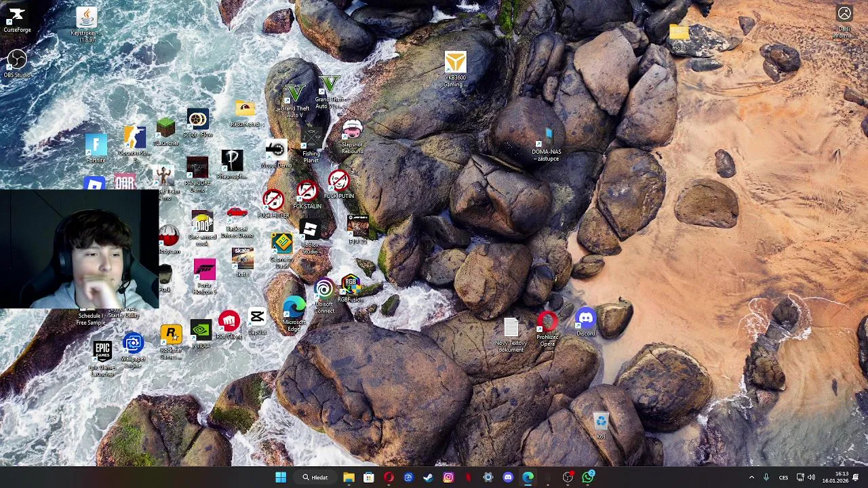Viewport: 868px width, 488px height.
Task: Select the Nový textový dokument file
Action: [511, 335]
